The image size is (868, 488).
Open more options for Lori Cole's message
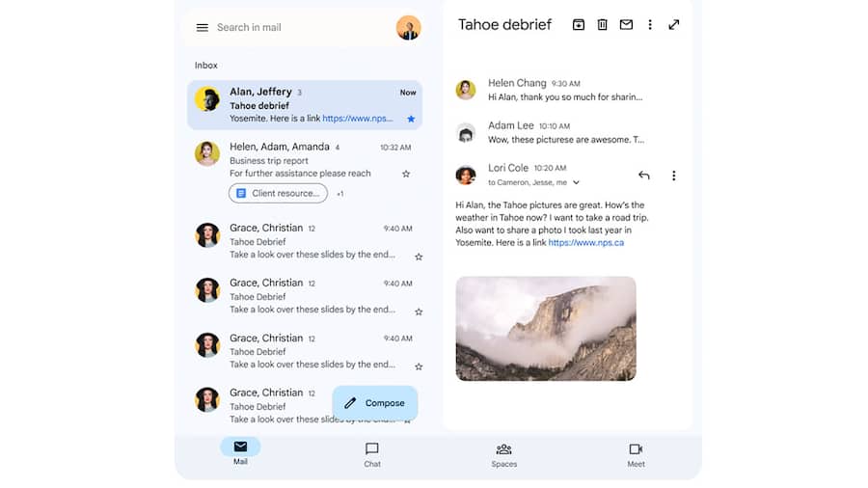click(674, 176)
